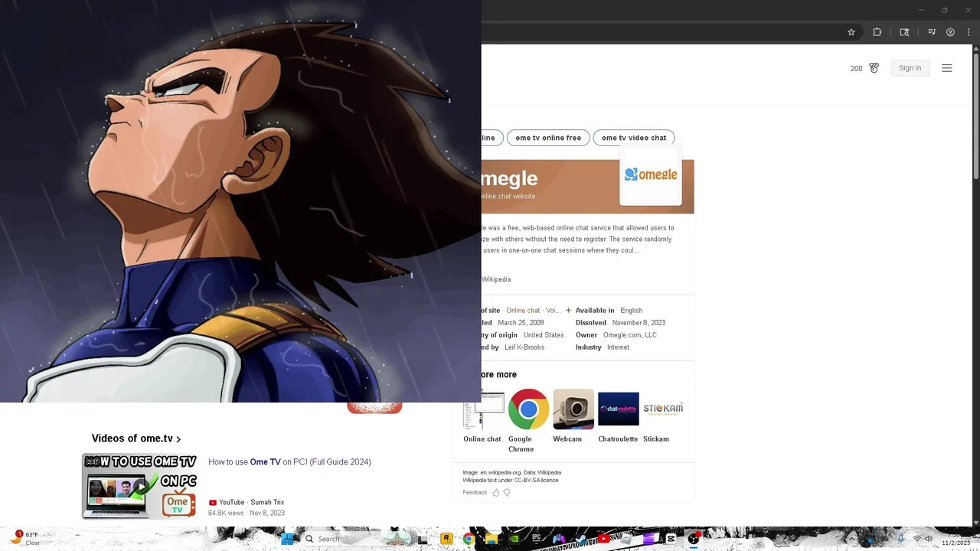Viewport: 980px width, 551px height.
Task: Bookmark this page with the star icon
Action: [851, 32]
